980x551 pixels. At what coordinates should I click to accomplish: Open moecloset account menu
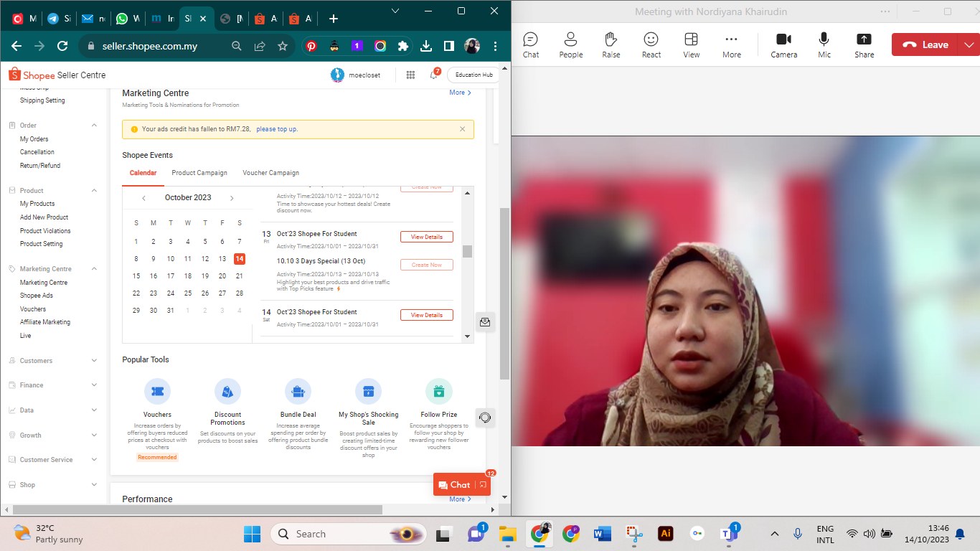tap(356, 75)
